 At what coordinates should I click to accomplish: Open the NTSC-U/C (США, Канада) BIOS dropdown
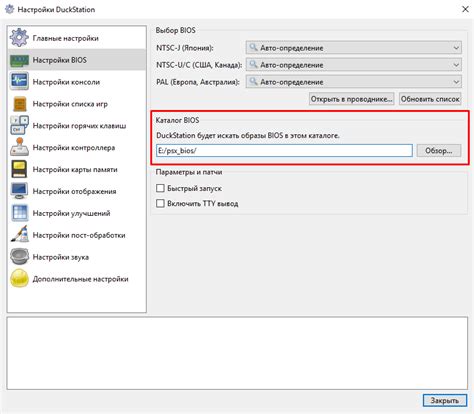coord(354,65)
